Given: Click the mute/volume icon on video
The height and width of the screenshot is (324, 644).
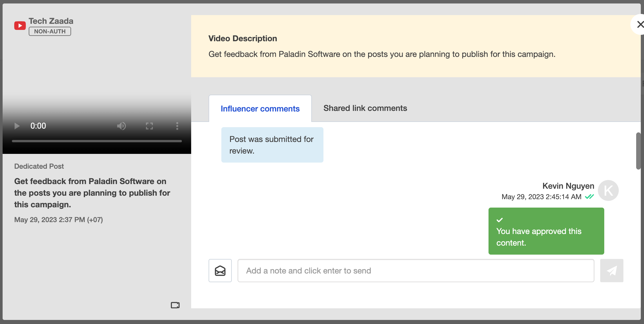Looking at the screenshot, I should click(x=122, y=125).
